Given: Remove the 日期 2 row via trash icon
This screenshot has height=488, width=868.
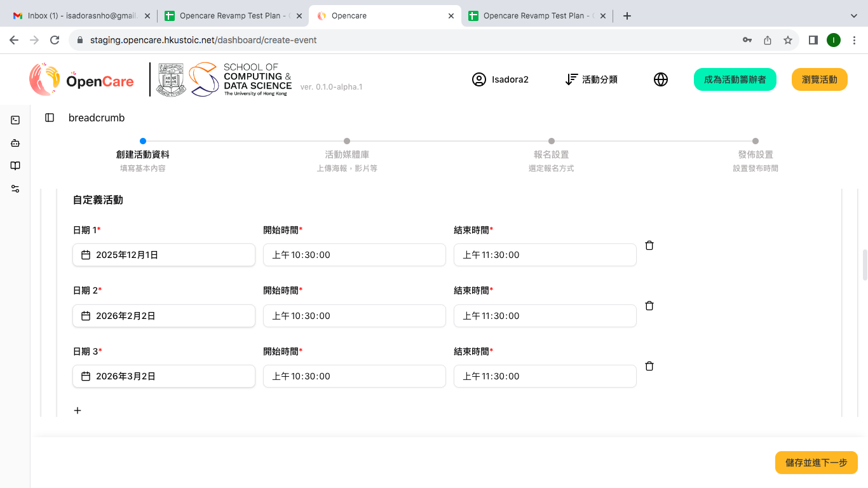Looking at the screenshot, I should tap(649, 306).
